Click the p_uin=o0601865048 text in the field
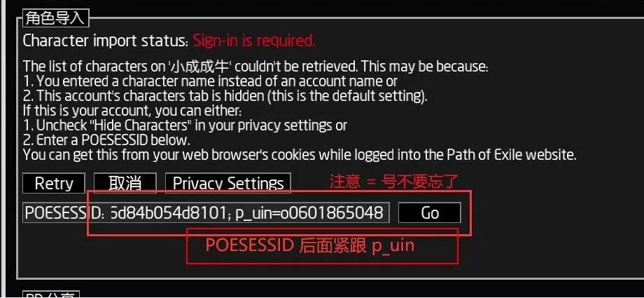 point(309,212)
